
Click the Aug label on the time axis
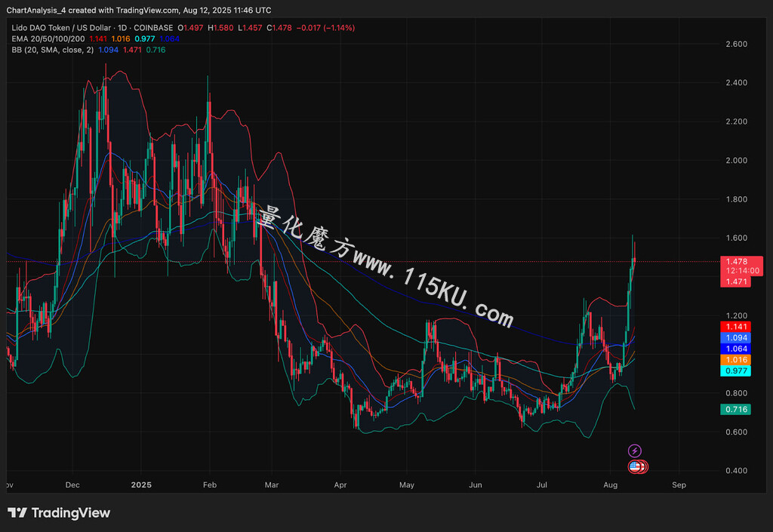click(610, 484)
